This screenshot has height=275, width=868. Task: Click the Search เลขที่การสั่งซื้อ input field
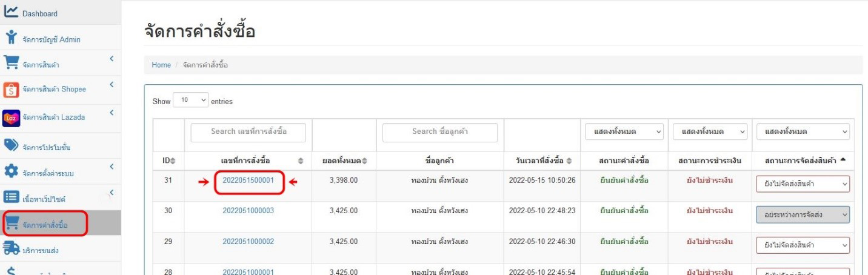point(248,132)
